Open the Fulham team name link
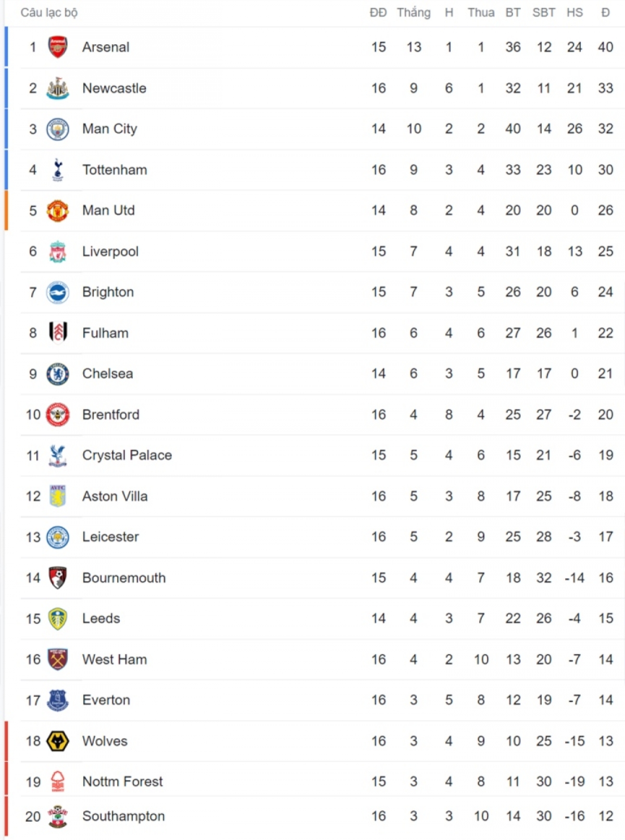Image resolution: width=625 pixels, height=840 pixels. pos(105,333)
